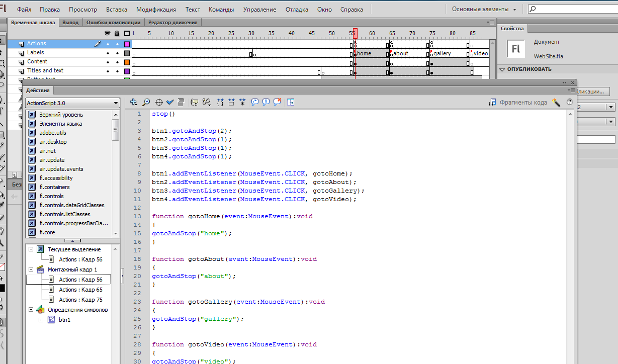
Task: Show code hint in Actions toolbar
Action: 195,102
